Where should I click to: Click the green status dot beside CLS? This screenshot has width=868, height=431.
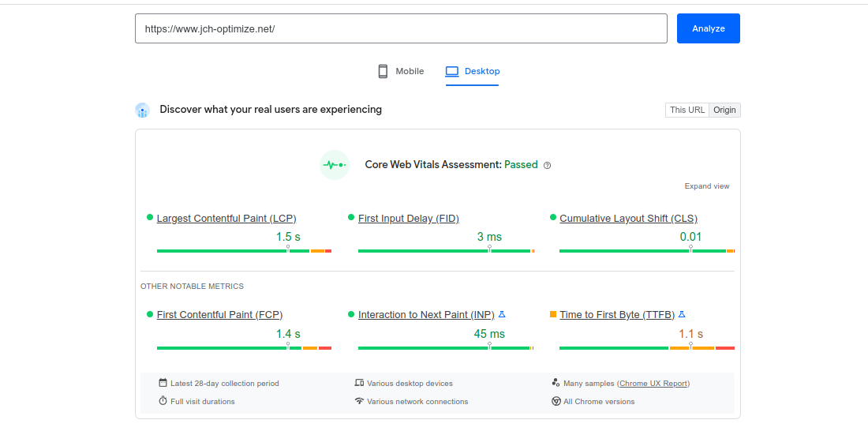[x=552, y=217]
